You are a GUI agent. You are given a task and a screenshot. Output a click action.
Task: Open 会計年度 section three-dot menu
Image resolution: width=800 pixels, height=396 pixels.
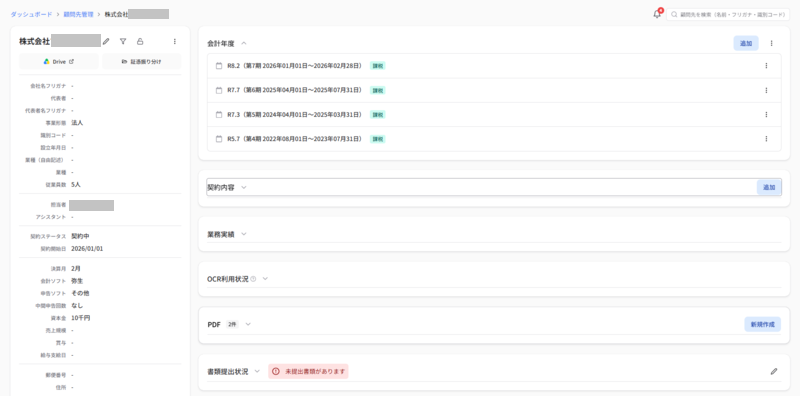[x=771, y=43]
